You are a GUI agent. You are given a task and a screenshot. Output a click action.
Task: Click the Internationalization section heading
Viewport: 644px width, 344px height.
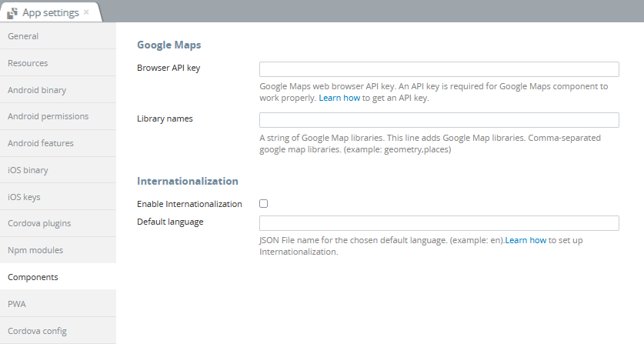coord(188,181)
